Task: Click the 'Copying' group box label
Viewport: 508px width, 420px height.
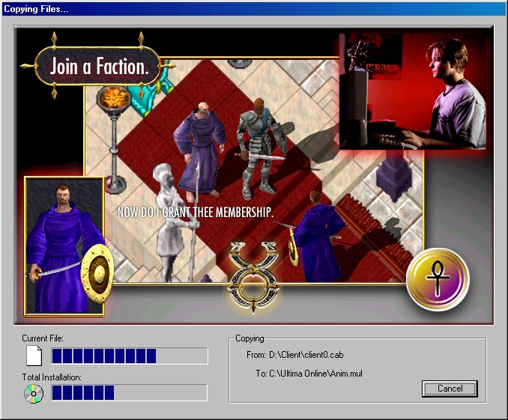Action: pyautogui.click(x=250, y=338)
